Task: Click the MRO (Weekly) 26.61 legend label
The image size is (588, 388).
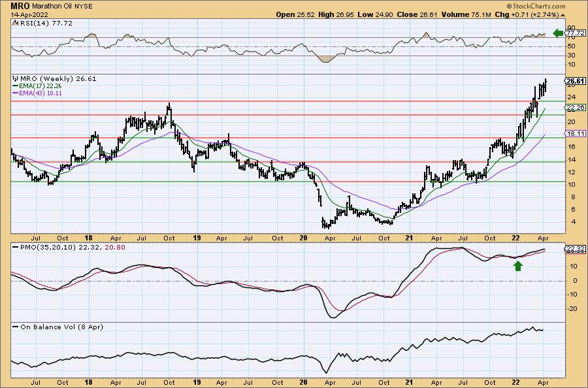Action: [x=58, y=79]
